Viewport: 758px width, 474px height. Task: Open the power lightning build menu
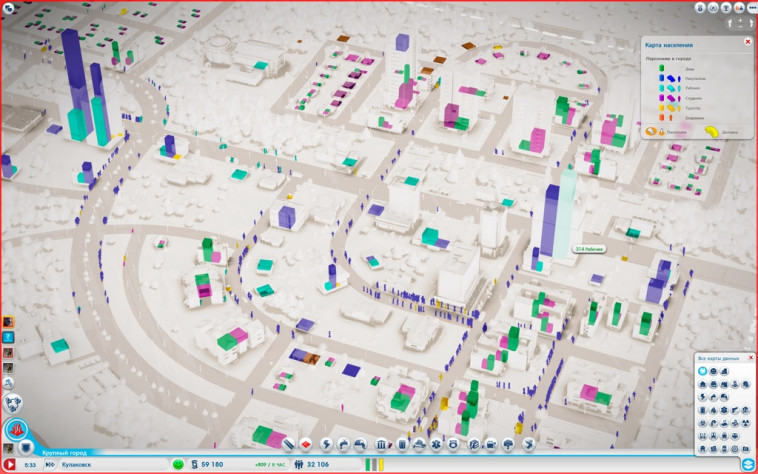[327, 444]
